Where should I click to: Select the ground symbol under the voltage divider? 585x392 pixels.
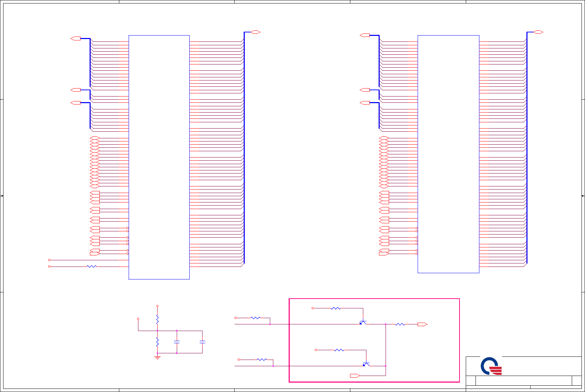coord(157,357)
